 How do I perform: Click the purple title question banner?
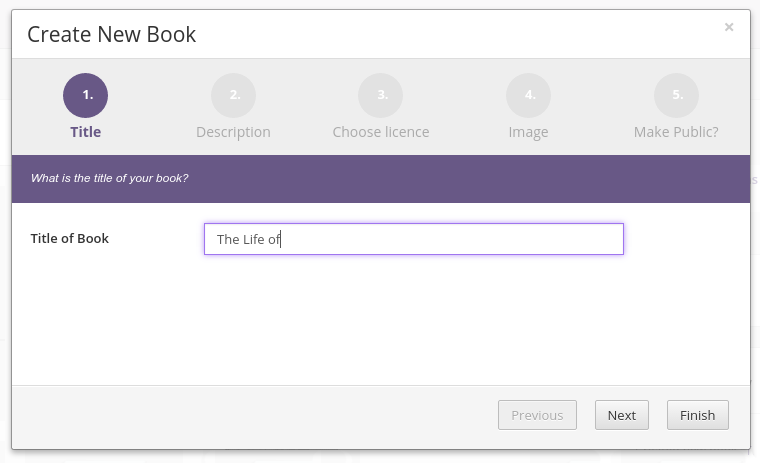point(381,179)
